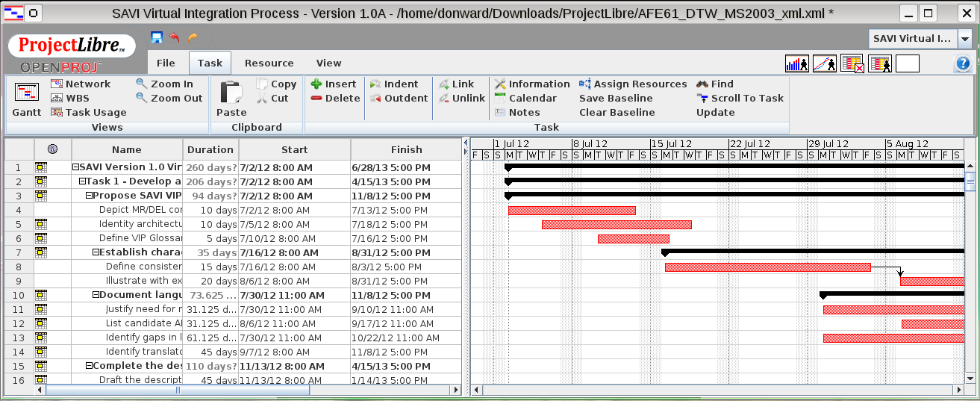Paste from clipboard
Image resolution: width=980 pixels, height=401 pixels.
coord(231,99)
